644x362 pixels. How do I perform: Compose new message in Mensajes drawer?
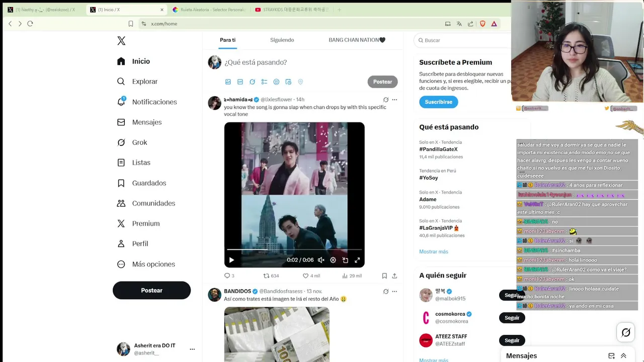611,355
